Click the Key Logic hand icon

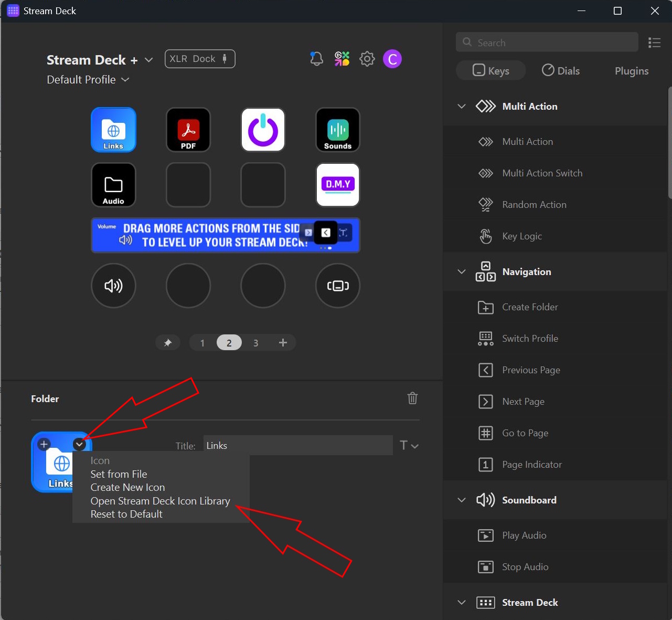tap(486, 236)
